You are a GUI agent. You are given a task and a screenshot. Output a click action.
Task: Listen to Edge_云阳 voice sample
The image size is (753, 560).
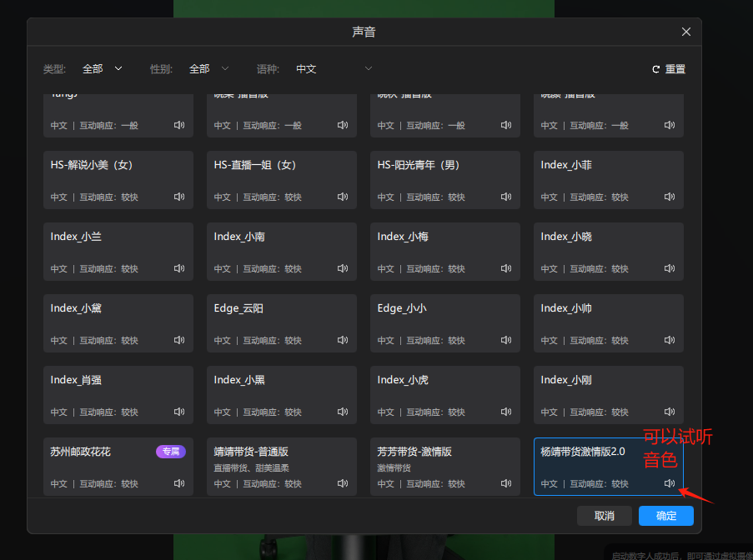(x=343, y=340)
